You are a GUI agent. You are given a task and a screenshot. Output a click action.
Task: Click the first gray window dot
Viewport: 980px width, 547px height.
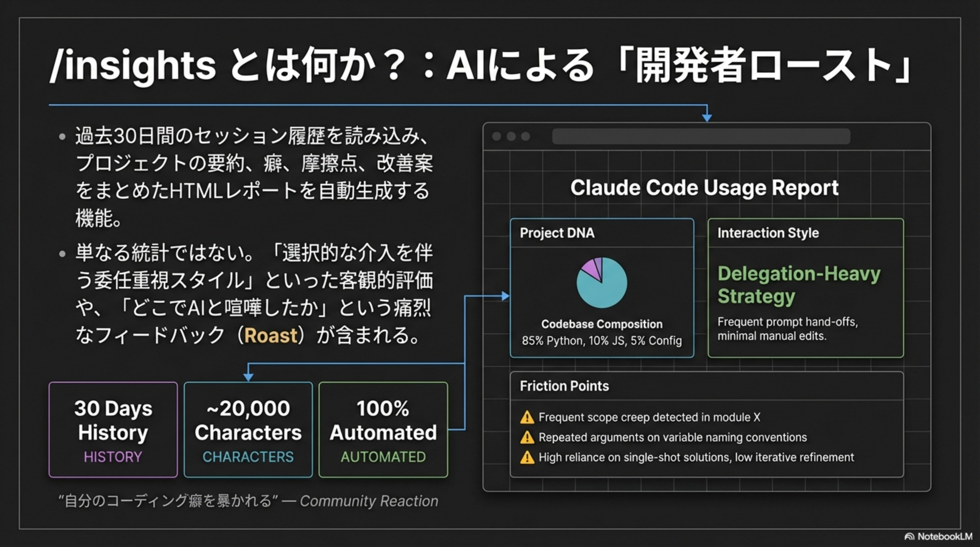tap(496, 136)
